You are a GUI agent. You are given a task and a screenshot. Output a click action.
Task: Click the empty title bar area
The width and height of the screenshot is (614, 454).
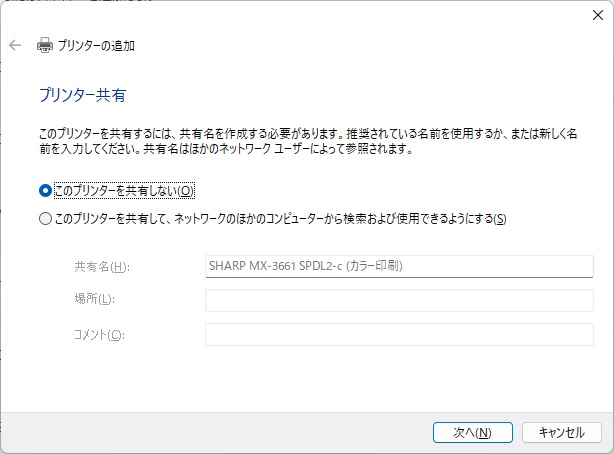point(300,15)
